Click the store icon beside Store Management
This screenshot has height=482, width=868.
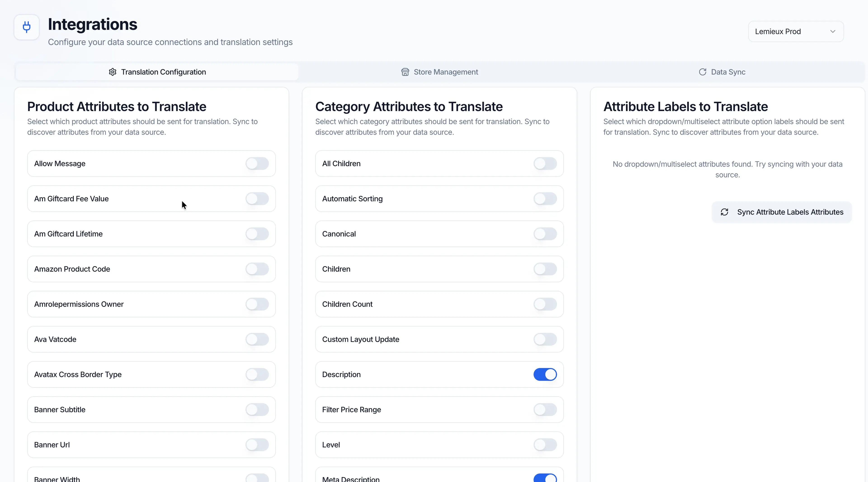coord(405,72)
